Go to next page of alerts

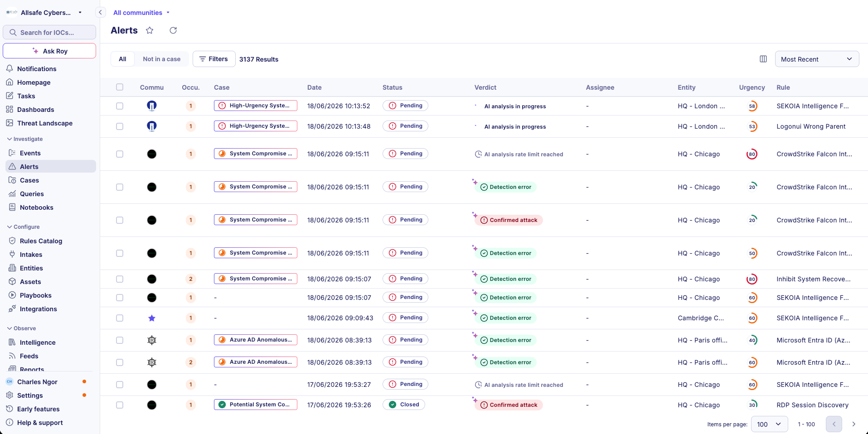(x=853, y=424)
